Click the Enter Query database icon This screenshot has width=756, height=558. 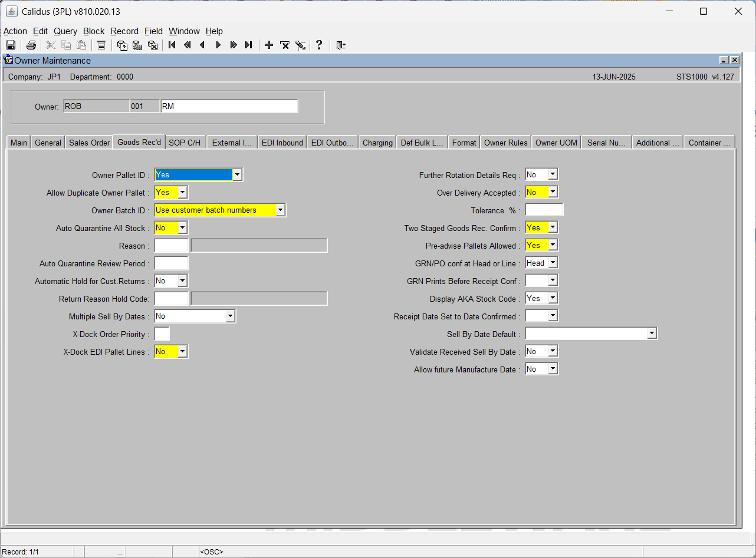coord(122,45)
